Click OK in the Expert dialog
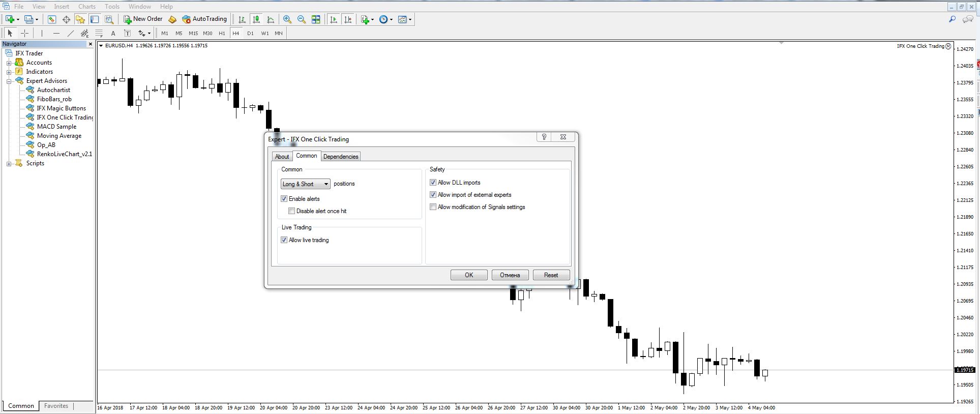This screenshot has height=414, width=980. click(x=469, y=275)
